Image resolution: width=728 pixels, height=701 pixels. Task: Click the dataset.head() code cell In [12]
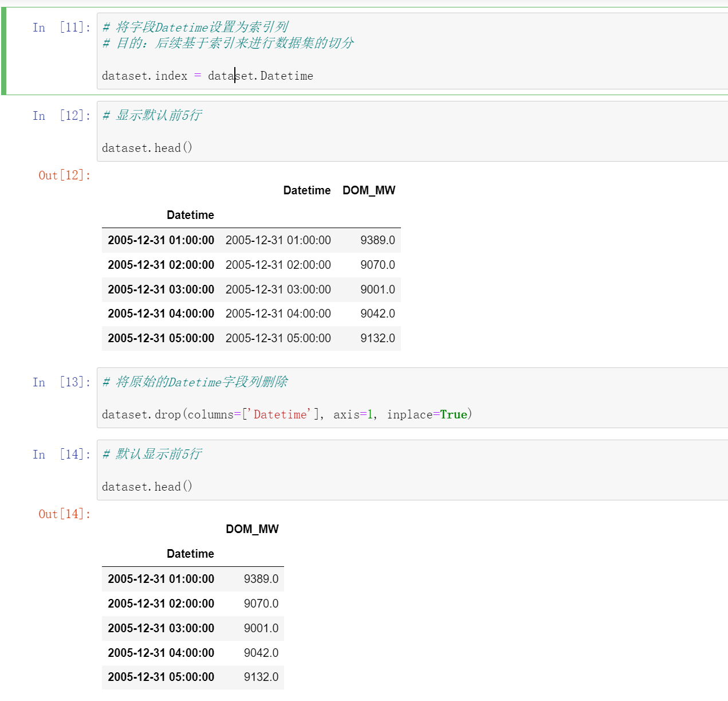tap(412, 131)
